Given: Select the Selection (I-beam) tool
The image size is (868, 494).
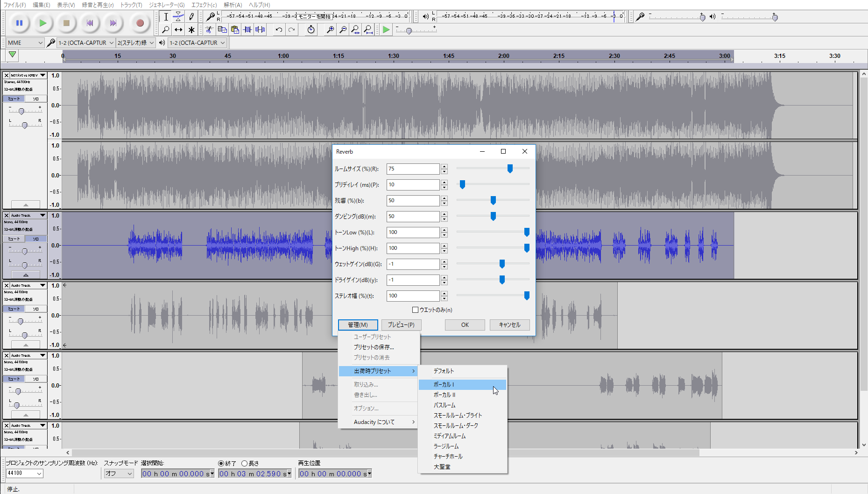Looking at the screenshot, I should 166,17.
